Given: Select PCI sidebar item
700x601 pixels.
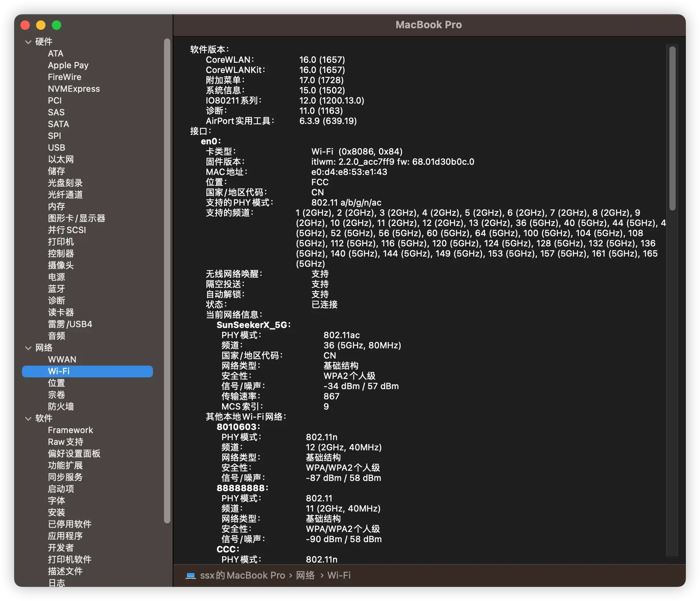Looking at the screenshot, I should tap(55, 101).
